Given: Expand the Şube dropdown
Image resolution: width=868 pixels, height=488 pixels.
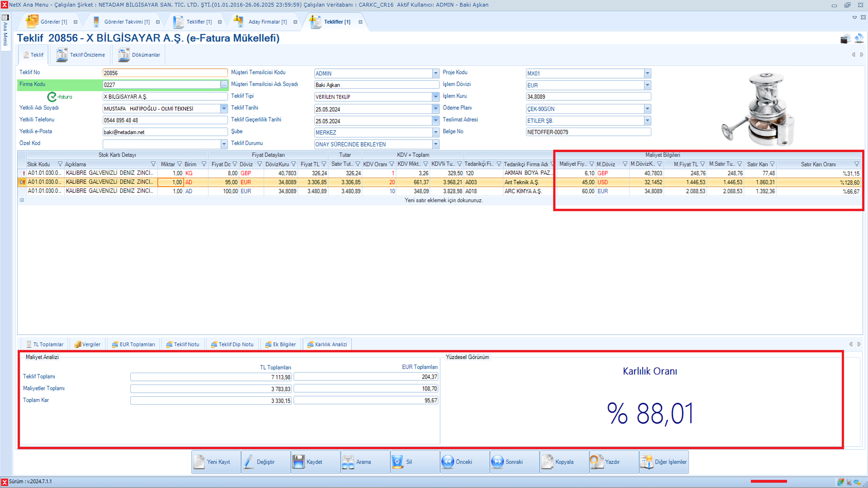Looking at the screenshot, I should 435,132.
